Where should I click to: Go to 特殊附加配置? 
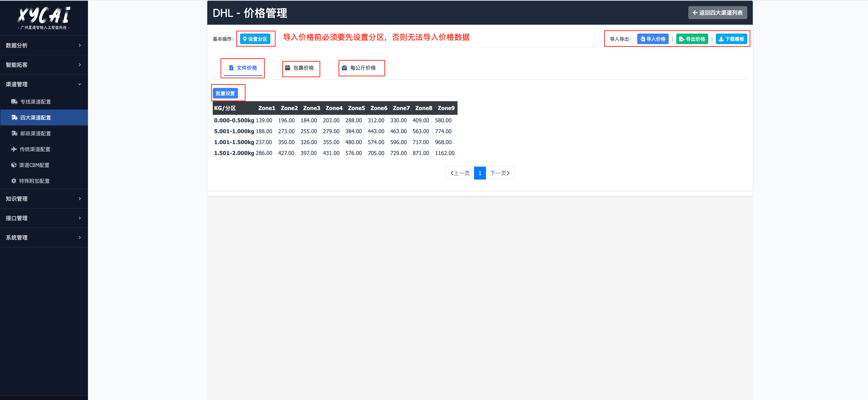(44, 181)
